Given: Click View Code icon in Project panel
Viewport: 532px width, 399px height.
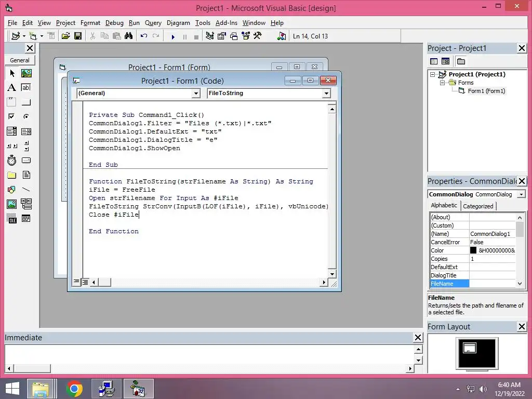Looking at the screenshot, I should tap(434, 61).
